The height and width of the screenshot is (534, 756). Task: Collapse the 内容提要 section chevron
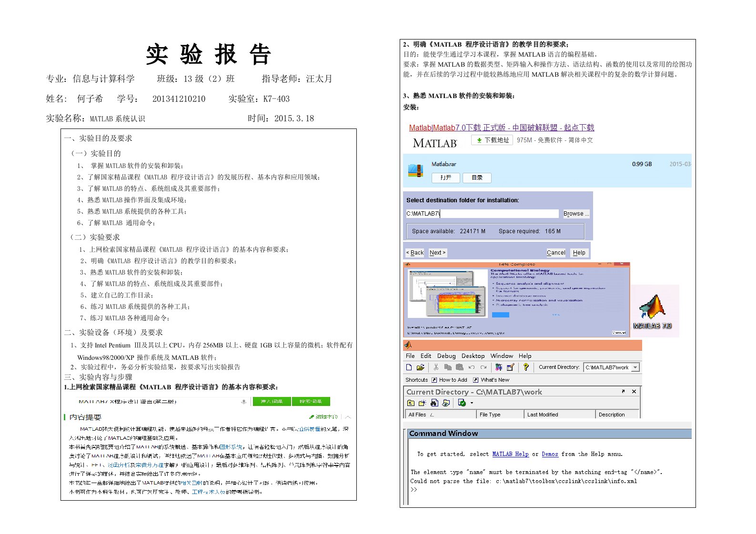[x=348, y=417]
